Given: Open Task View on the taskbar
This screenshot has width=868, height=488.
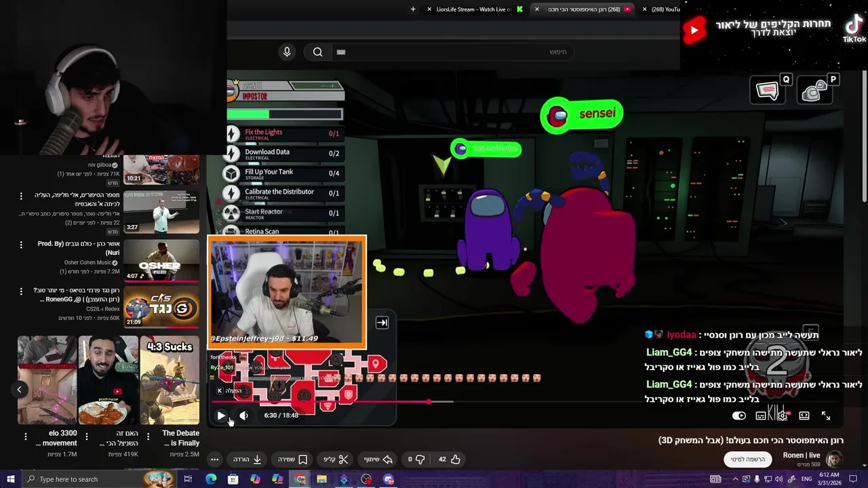Looking at the screenshot, I should coord(188,479).
